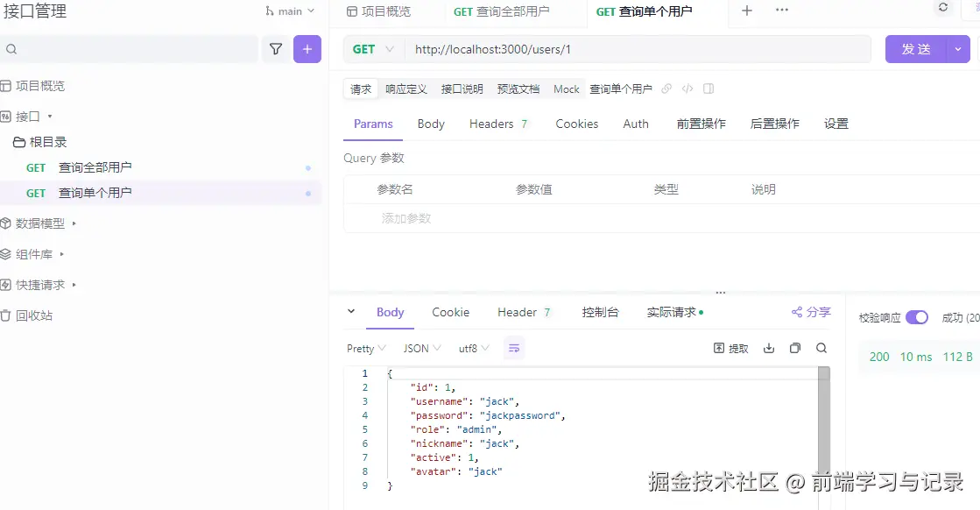Screen dimensions: 980x510
Task: Open the dropdown arrow next to 发送
Action: point(958,49)
